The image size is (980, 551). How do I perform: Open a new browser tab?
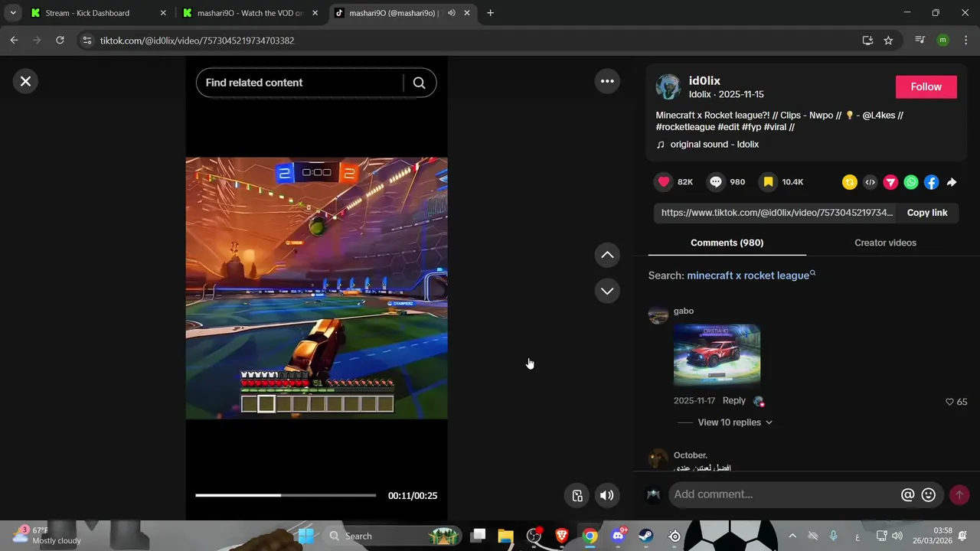(x=491, y=13)
